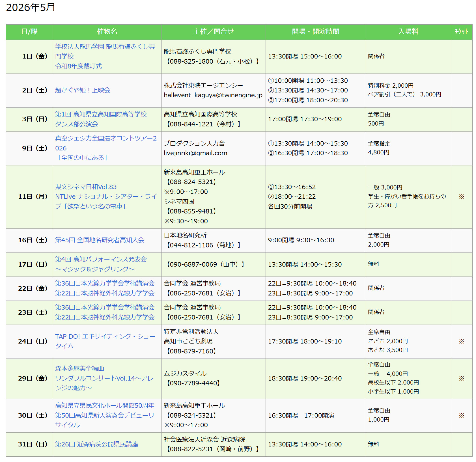The height and width of the screenshot is (462, 476).
Task: Click the 第45回 全国地名研究者高知大会 link
Action: pos(100,240)
